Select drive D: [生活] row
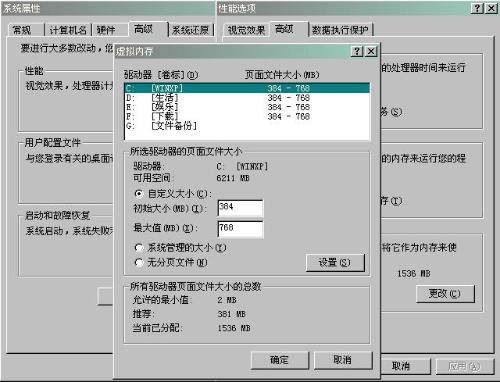This screenshot has height=382, width=500. 247,98
